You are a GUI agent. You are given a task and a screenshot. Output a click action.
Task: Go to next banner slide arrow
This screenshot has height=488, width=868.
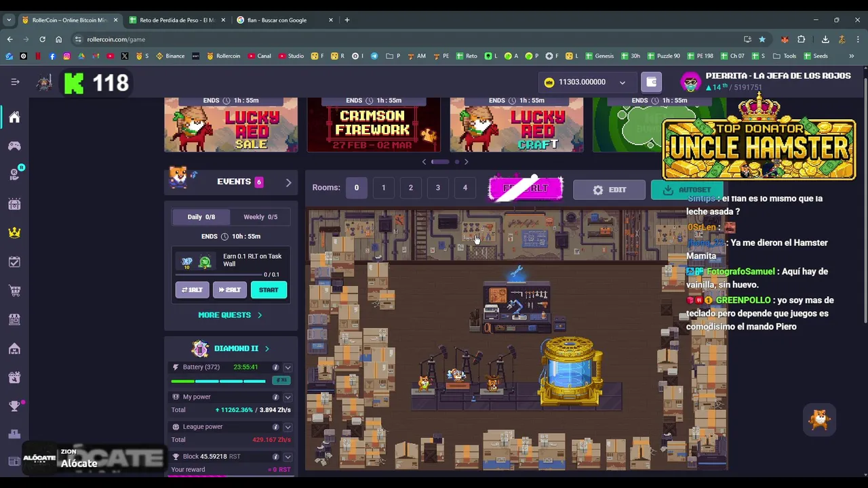466,162
